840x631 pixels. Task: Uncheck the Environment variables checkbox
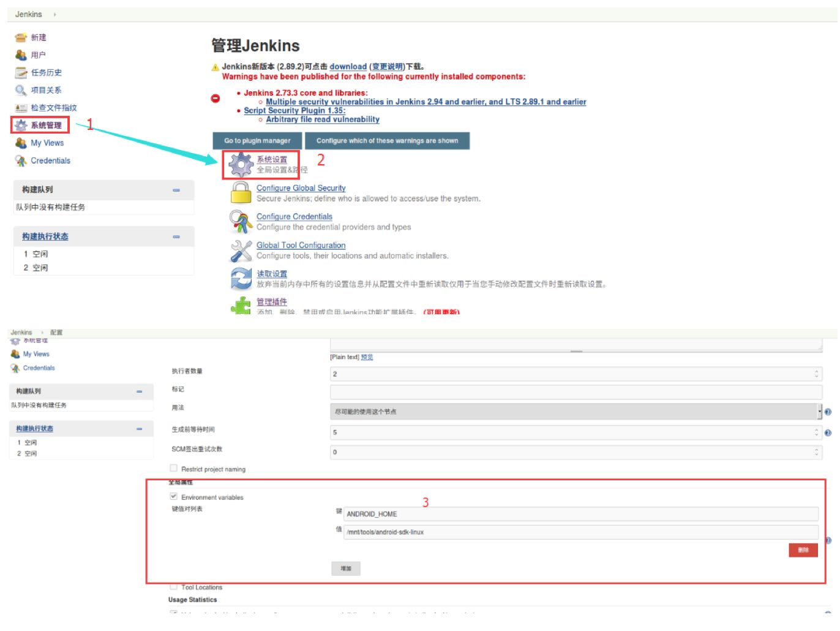point(173,496)
